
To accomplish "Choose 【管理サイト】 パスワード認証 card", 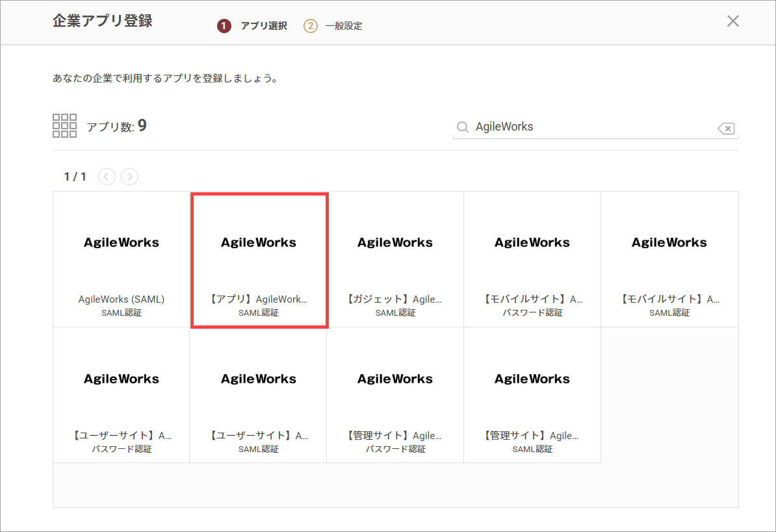I will point(395,395).
